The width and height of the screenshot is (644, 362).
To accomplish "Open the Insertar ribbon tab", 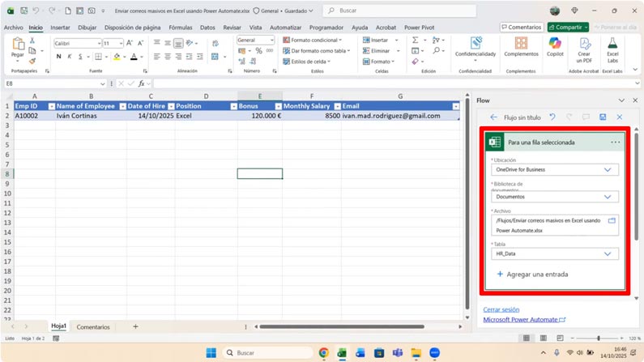I will click(x=60, y=28).
